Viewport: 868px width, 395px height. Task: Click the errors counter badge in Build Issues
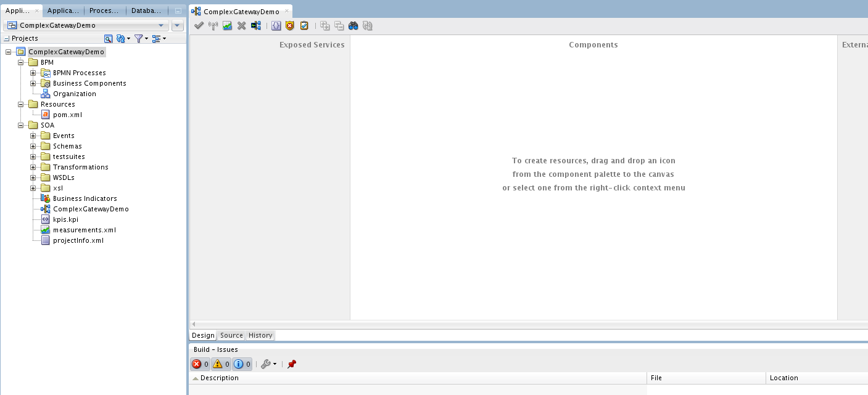coord(197,364)
